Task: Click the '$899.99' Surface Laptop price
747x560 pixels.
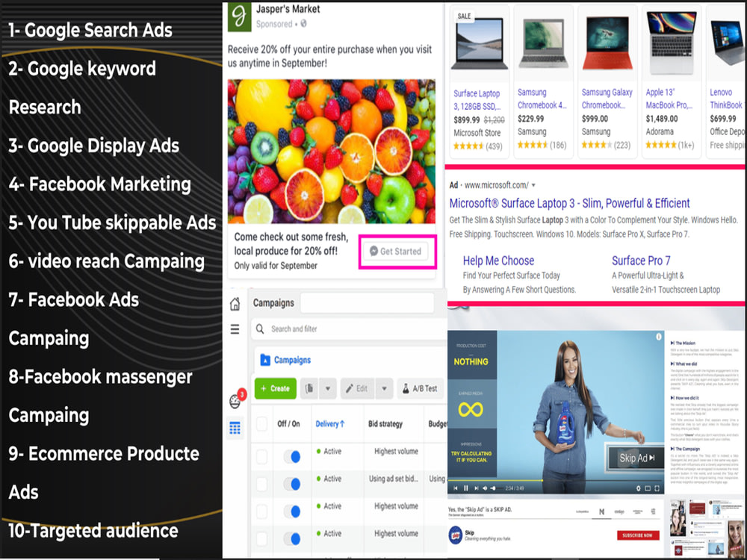Action: coord(466,120)
